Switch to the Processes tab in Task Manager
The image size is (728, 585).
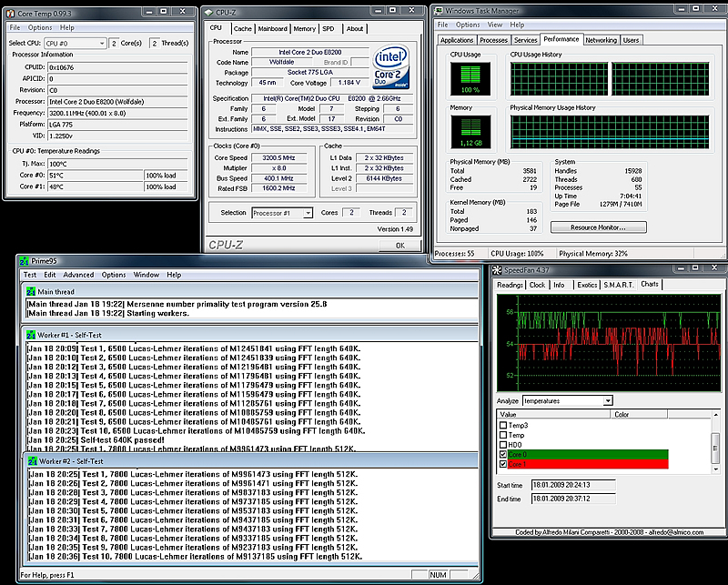pyautogui.click(x=493, y=40)
